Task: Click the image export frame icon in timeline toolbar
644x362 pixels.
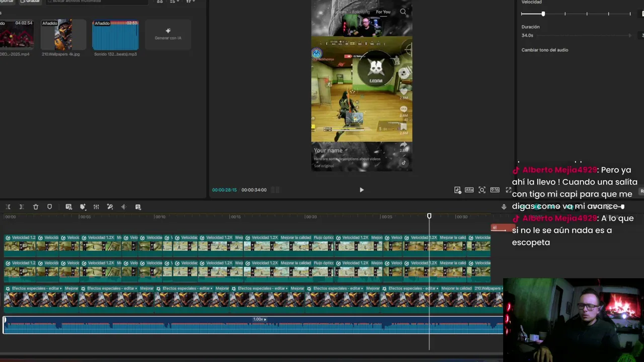Action: [138, 207]
